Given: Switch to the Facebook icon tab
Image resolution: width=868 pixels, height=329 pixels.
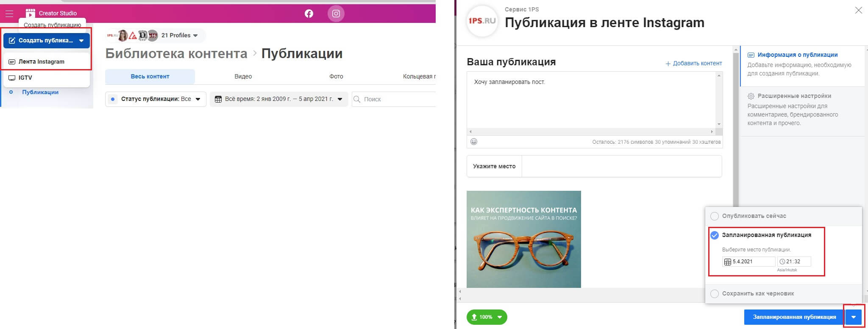Looking at the screenshot, I should coord(309,14).
